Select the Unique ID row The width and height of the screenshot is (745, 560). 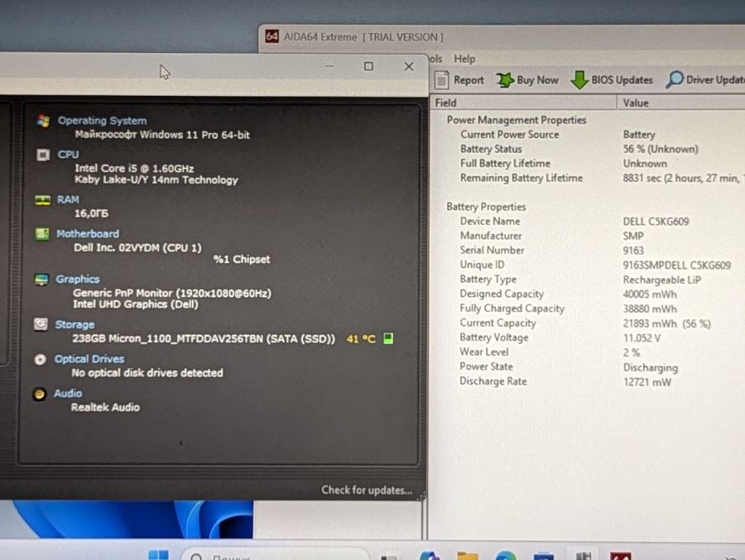(587, 265)
